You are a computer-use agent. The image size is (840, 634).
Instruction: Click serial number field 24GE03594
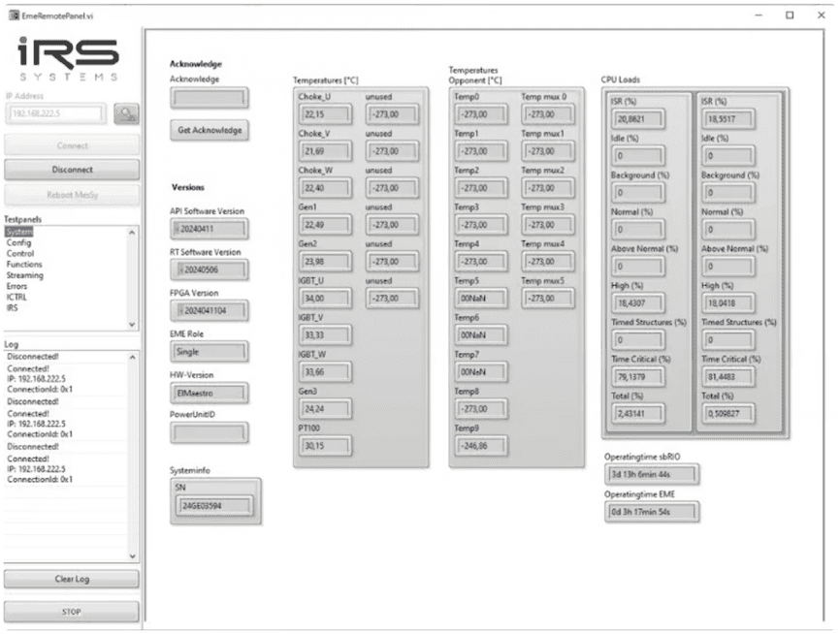pos(215,505)
